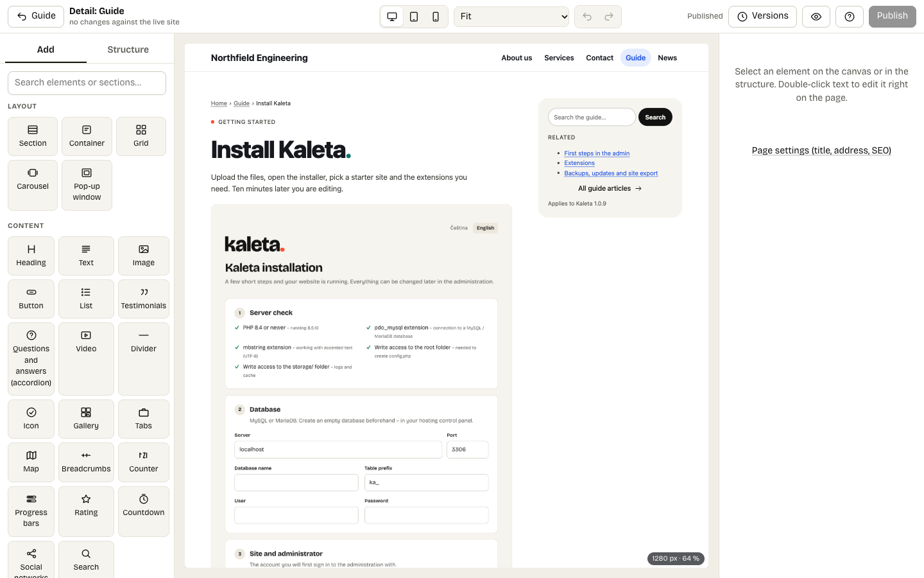Open News in site navigation
924x578 pixels.
[667, 58]
